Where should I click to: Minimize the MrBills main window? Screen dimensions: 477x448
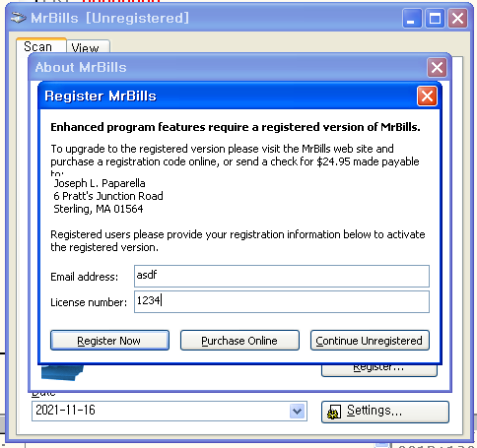tap(412, 19)
